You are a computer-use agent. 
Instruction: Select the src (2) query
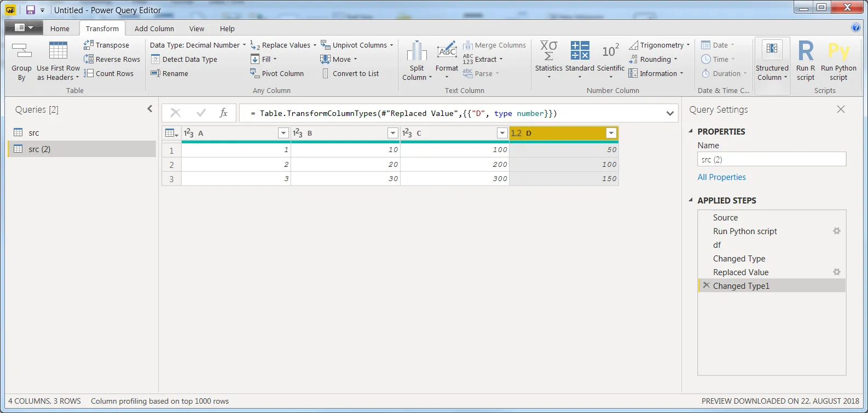82,149
